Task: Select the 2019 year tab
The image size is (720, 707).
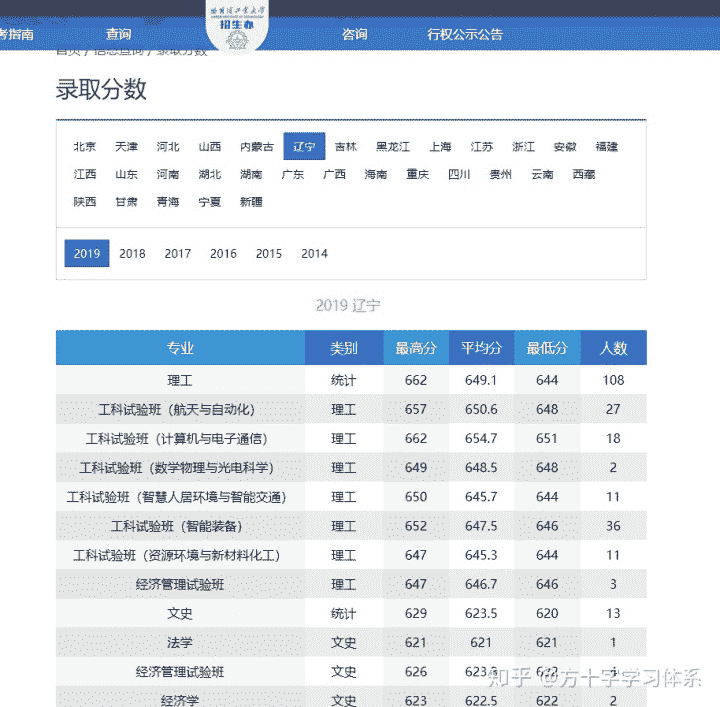Action: 87,254
